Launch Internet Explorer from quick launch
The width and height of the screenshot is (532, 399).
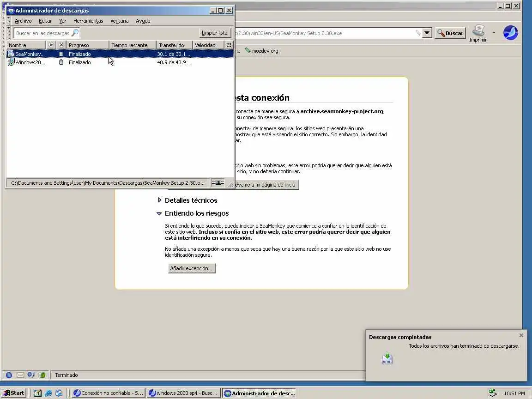pos(48,393)
